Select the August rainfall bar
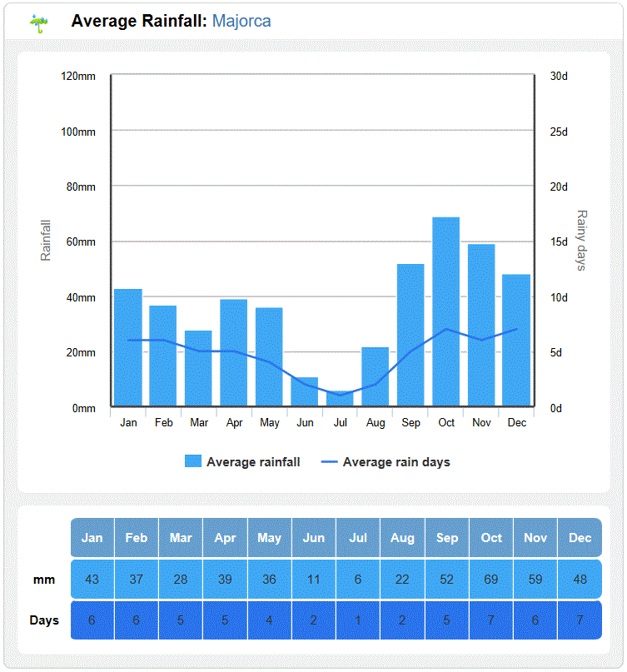 (x=375, y=376)
